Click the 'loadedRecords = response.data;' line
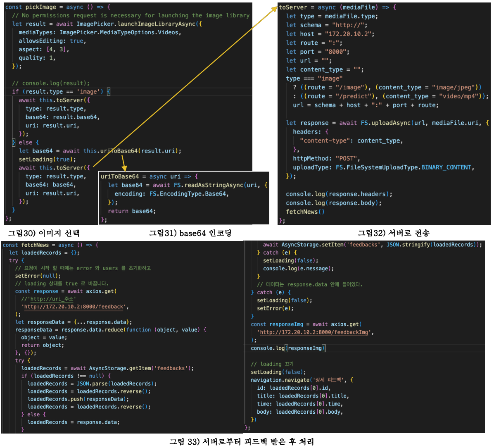Viewport: 494px width, 448px height. tap(74, 422)
